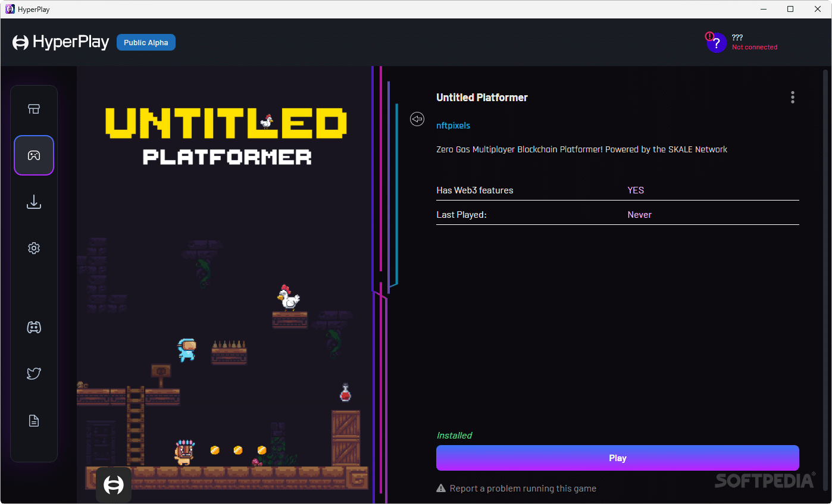Open the Library gamepad icon

pos(34,155)
